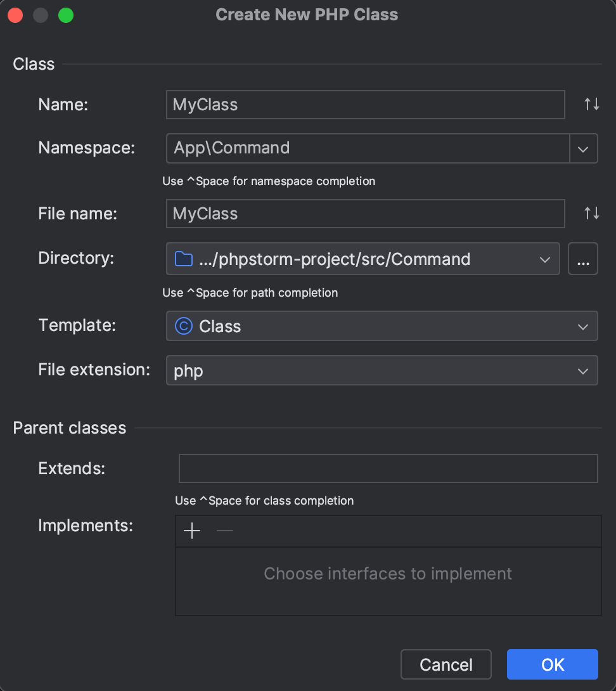
Task: Open the Template dropdown
Action: coord(582,326)
